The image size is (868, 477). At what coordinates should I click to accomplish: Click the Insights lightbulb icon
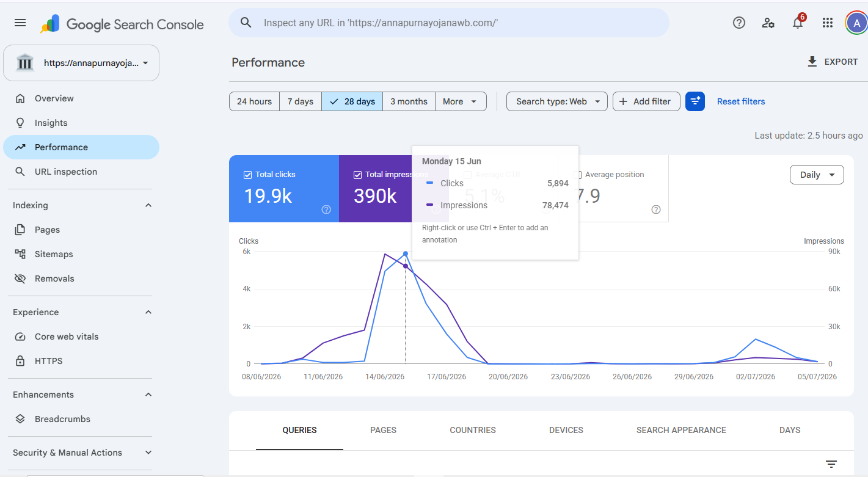(20, 123)
